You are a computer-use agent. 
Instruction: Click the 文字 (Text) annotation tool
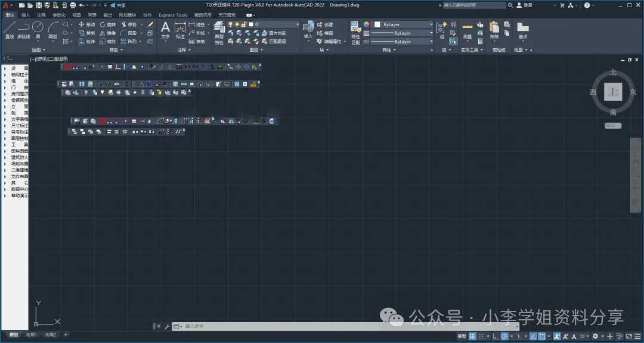point(165,30)
